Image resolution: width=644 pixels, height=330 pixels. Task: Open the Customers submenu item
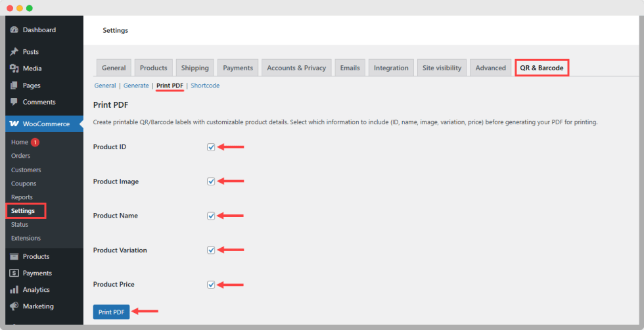pyautogui.click(x=26, y=170)
